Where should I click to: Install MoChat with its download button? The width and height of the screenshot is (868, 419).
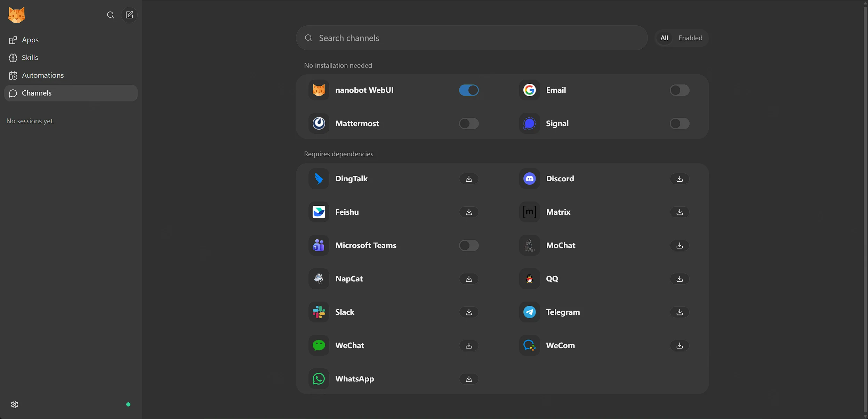[x=680, y=245]
